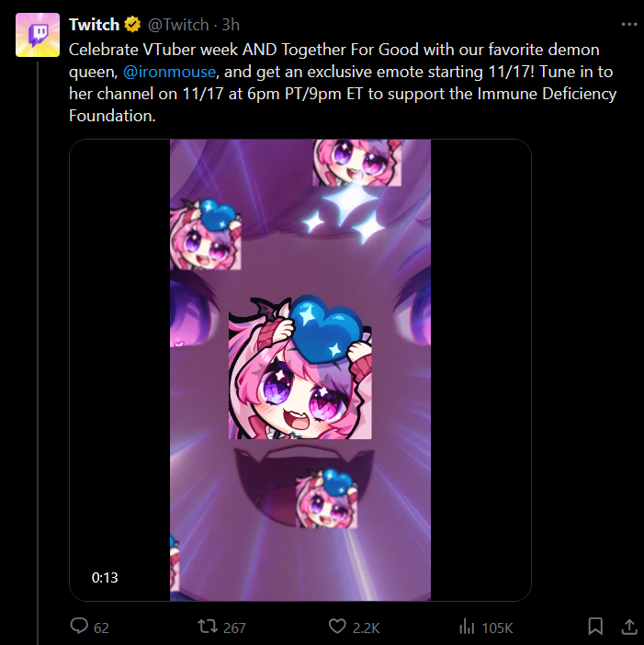Open the Twitch profile avatar
The image size is (644, 645).
click(x=38, y=35)
